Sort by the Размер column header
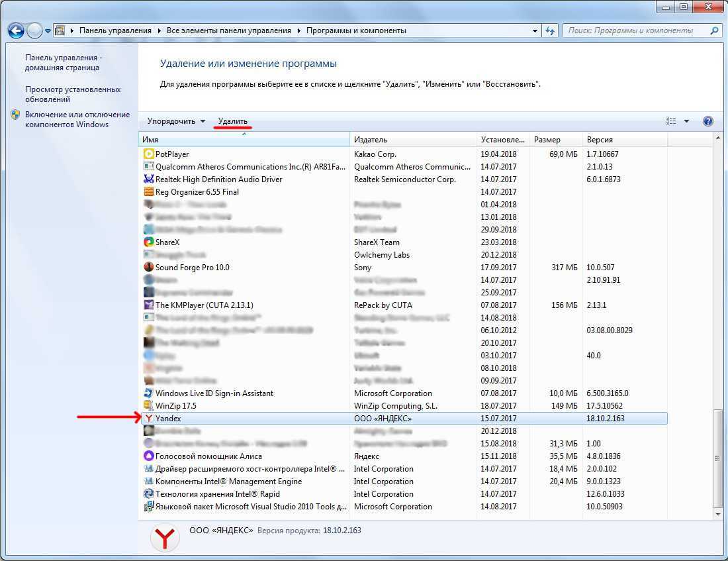This screenshot has width=728, height=561. click(x=556, y=140)
